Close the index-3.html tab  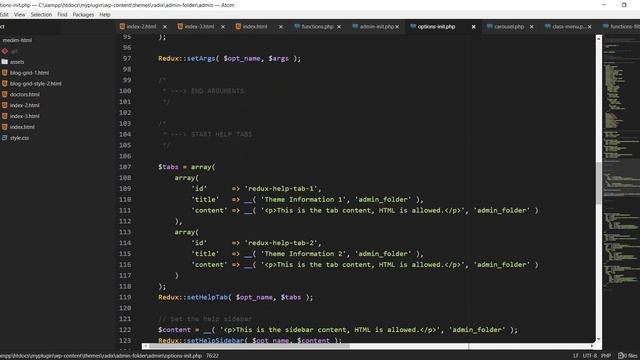[x=223, y=27]
